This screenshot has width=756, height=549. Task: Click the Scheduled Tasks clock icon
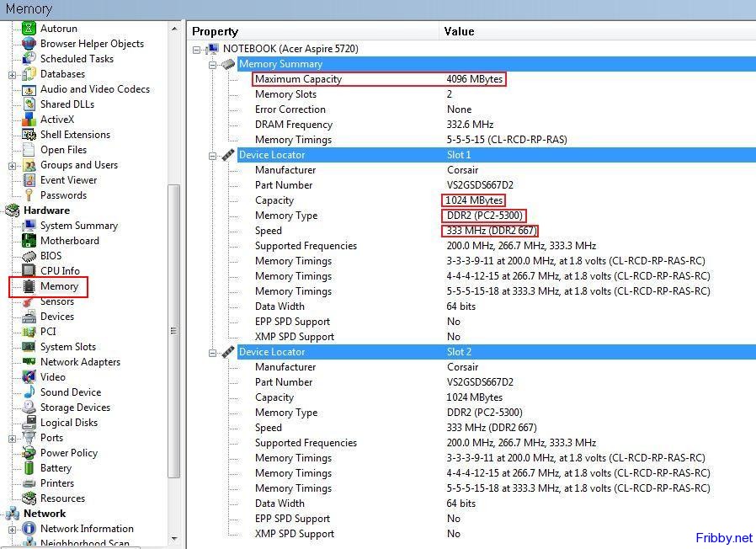[x=29, y=58]
